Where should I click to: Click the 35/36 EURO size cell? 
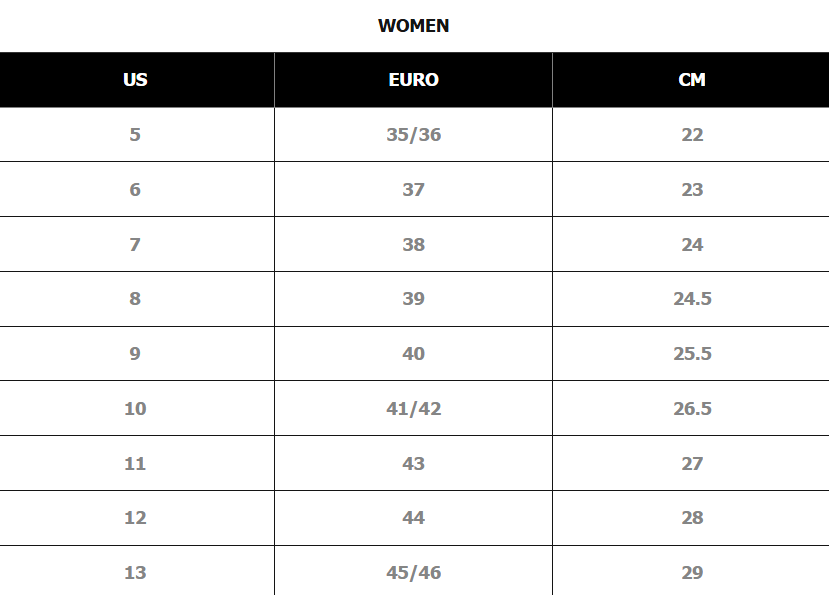(x=413, y=134)
